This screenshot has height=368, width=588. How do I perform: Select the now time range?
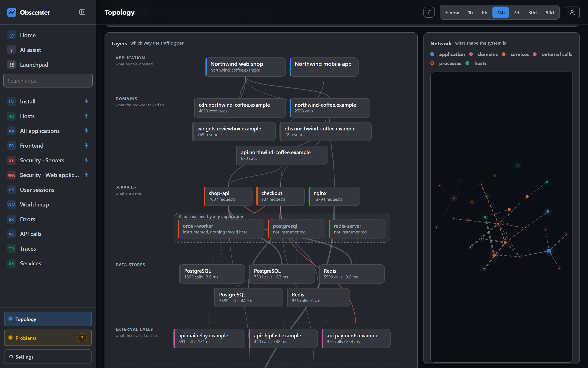pyautogui.click(x=452, y=12)
